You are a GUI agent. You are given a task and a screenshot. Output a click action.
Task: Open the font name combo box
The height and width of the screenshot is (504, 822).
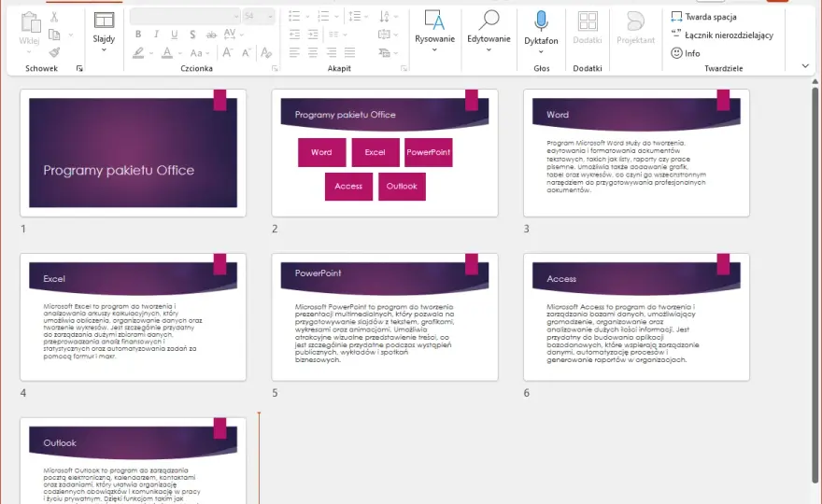[185, 16]
